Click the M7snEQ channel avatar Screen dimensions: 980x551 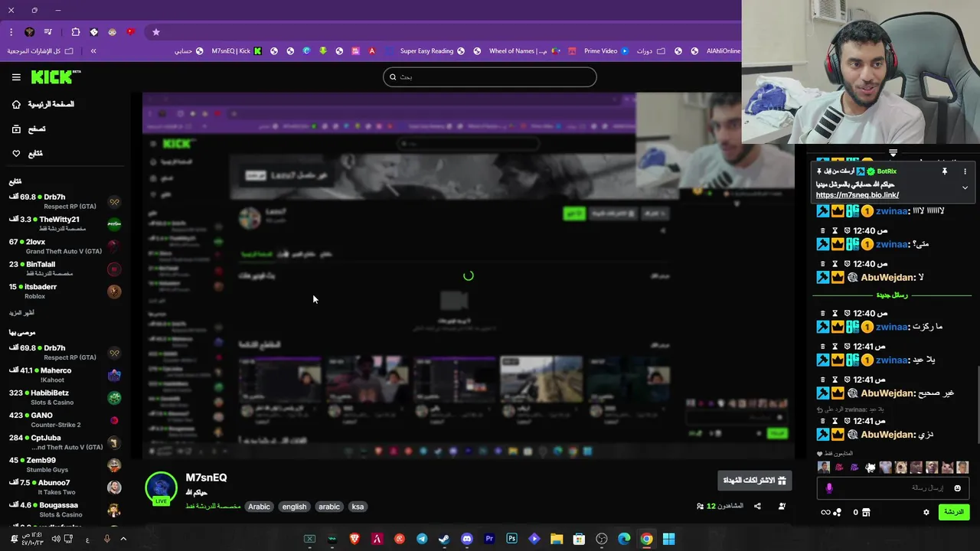pos(162,488)
